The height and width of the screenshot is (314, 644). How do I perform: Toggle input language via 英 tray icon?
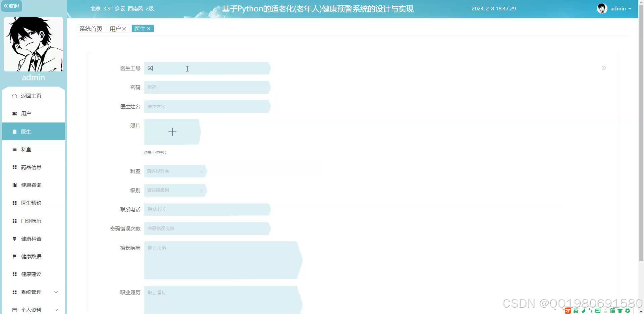[576, 311]
